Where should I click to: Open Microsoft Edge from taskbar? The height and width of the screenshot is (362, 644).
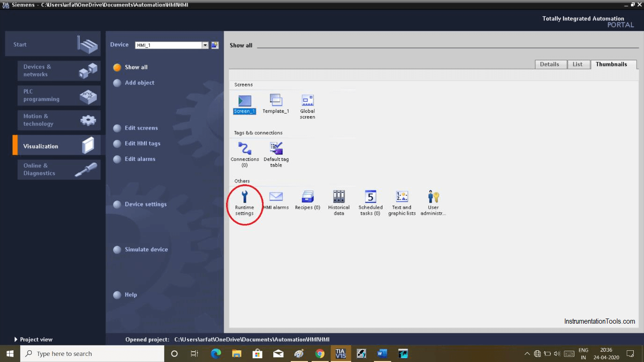coord(216,354)
